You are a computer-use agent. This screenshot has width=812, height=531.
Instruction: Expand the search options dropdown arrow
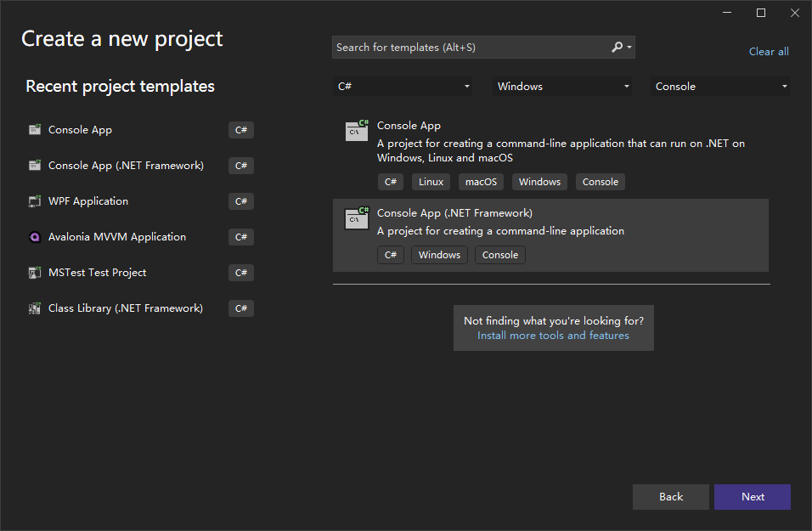(x=629, y=47)
